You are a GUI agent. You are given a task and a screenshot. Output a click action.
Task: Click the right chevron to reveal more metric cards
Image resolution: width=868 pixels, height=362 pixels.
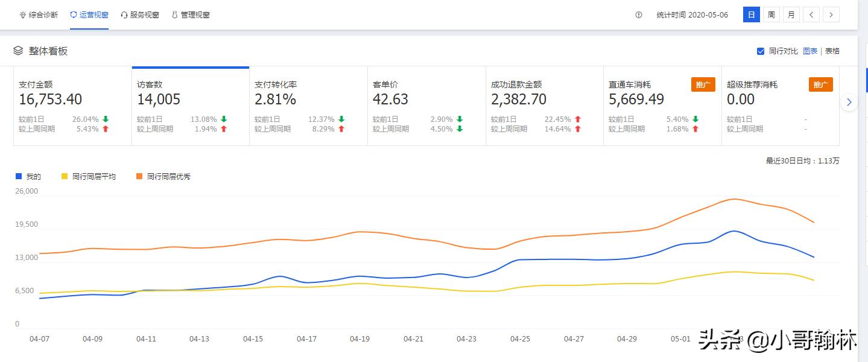click(849, 102)
